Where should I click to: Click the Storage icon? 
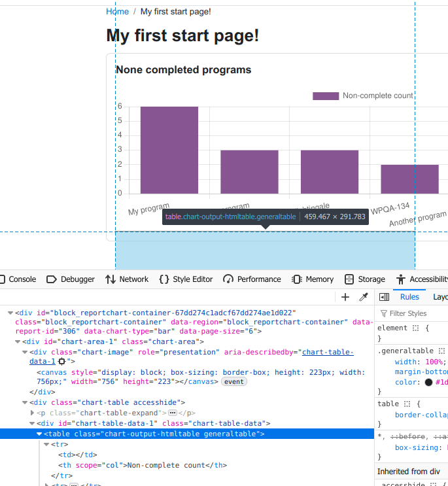tap(349, 279)
